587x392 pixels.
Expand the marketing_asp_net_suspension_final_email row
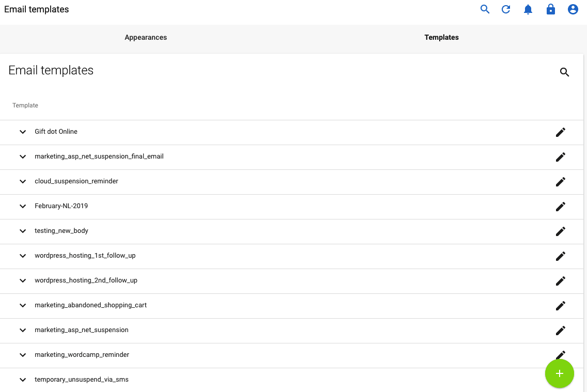pos(23,156)
